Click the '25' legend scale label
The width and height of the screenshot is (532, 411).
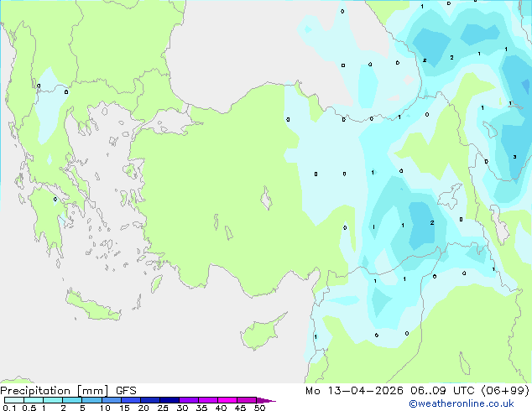coord(163,408)
